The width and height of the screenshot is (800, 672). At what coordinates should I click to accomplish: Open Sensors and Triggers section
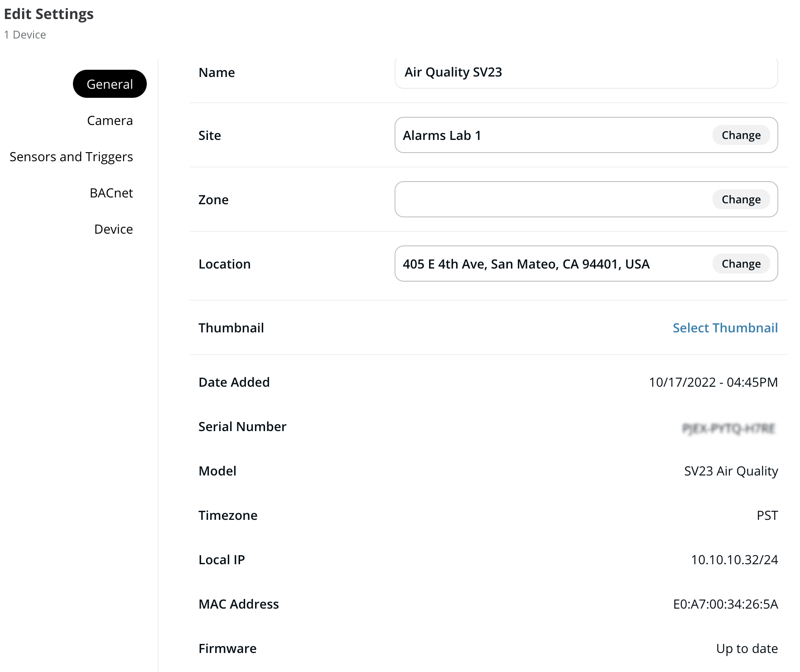71,157
